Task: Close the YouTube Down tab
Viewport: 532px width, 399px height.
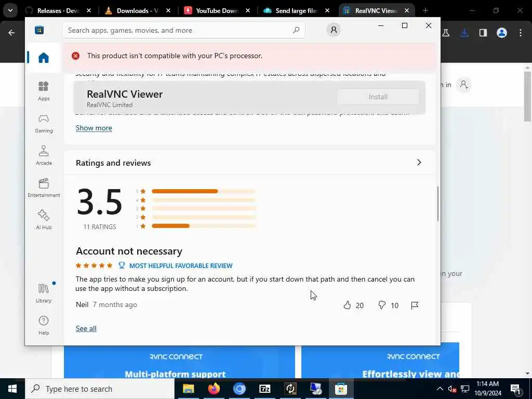Action: 248,10
